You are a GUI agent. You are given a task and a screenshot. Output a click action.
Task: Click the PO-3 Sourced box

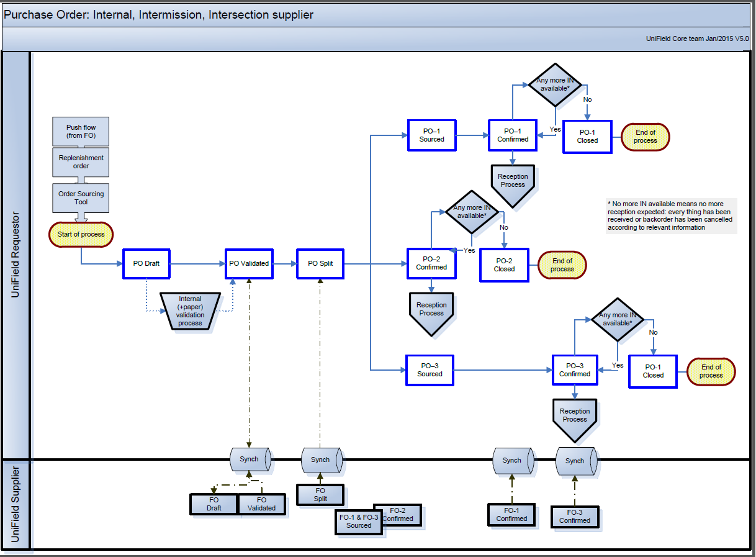coord(430,370)
